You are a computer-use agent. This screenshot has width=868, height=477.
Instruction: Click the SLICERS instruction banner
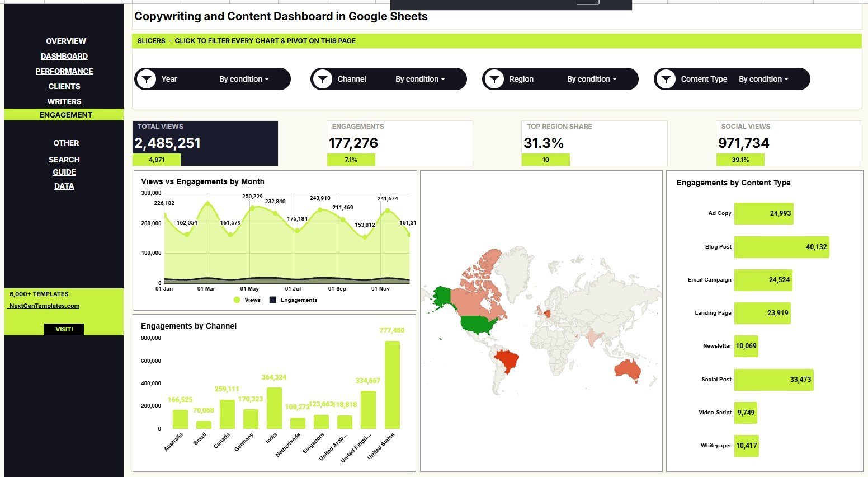coord(497,41)
